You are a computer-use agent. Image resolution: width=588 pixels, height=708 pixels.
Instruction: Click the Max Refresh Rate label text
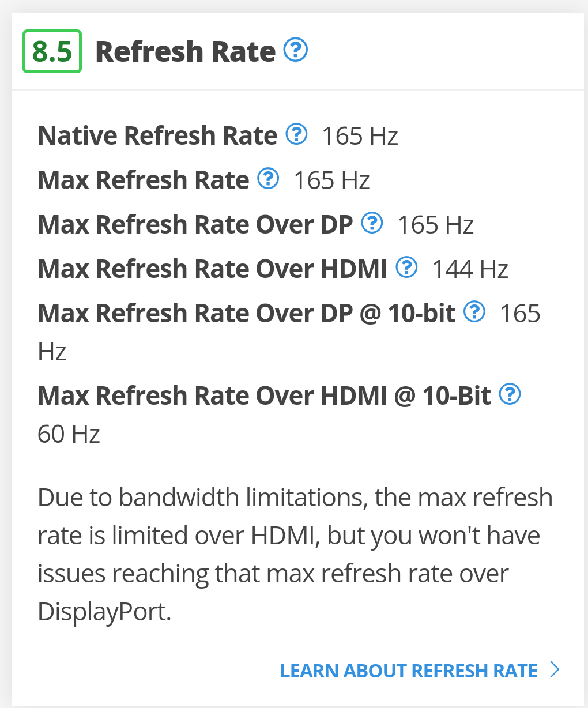click(x=144, y=180)
